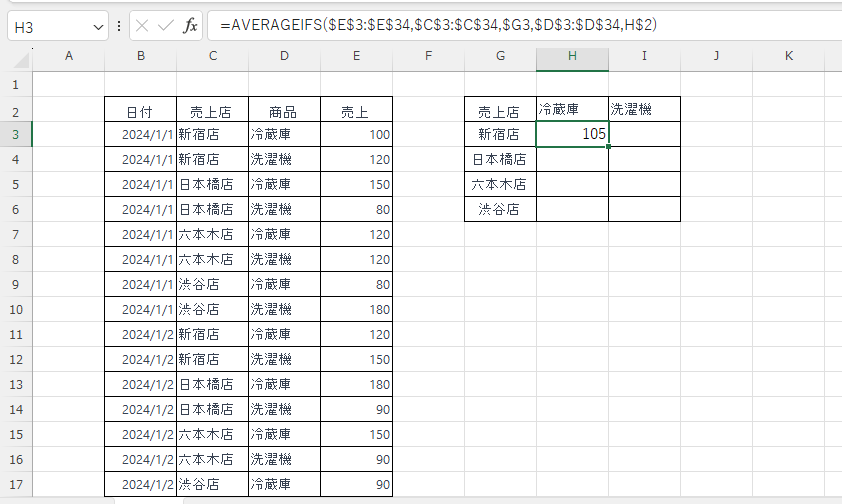This screenshot has width=842, height=504.
Task: Click the Insert Function fx icon
Action: click(x=190, y=26)
